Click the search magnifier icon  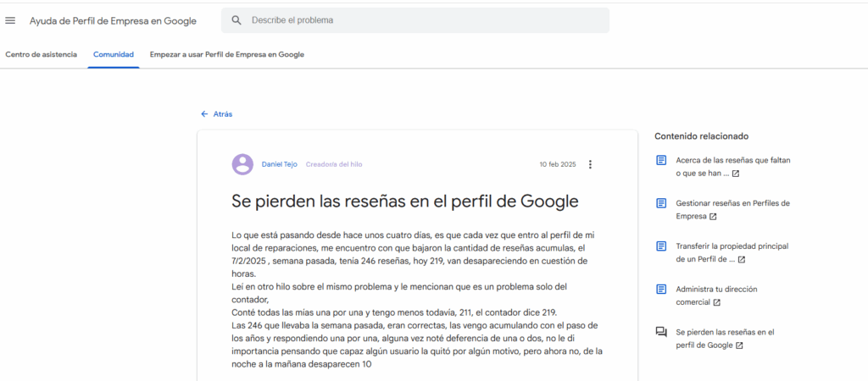click(x=236, y=20)
